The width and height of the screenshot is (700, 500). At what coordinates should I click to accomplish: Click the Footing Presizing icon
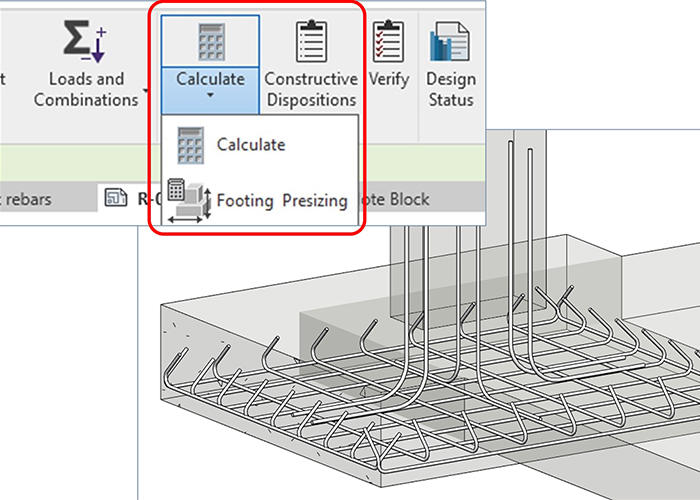point(189,200)
